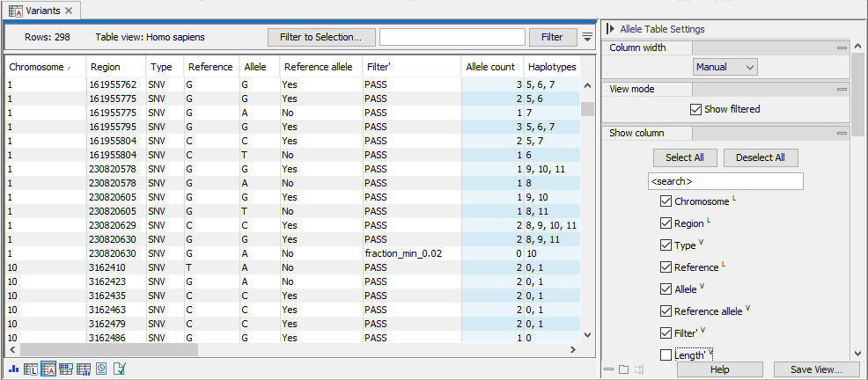This screenshot has width=868, height=380.
Task: Uncheck the Region column checkbox
Action: [666, 223]
